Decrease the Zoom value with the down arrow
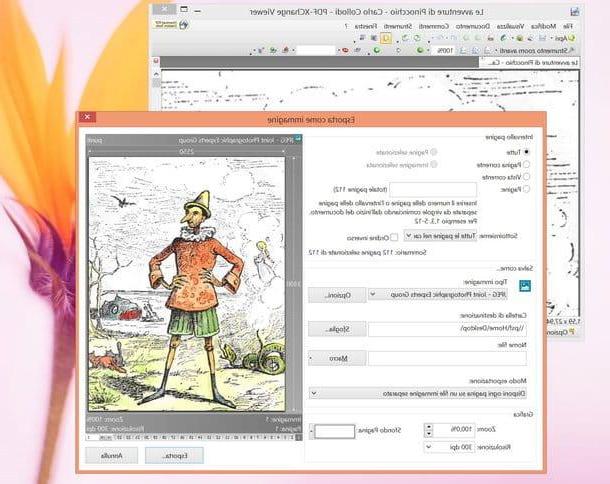The image size is (610, 484). tap(429, 433)
